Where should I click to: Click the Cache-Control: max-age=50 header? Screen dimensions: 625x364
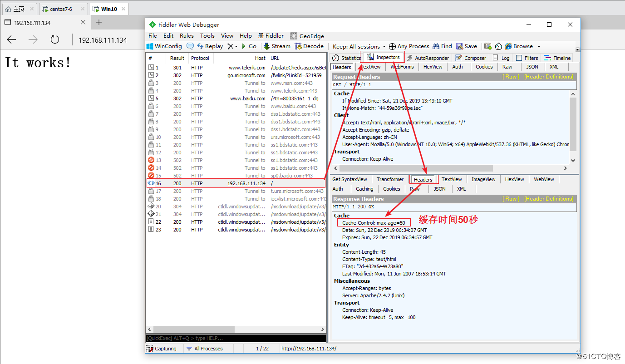click(x=374, y=223)
